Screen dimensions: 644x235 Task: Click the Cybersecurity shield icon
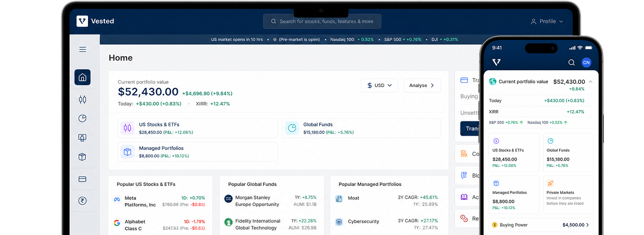pyautogui.click(x=339, y=222)
